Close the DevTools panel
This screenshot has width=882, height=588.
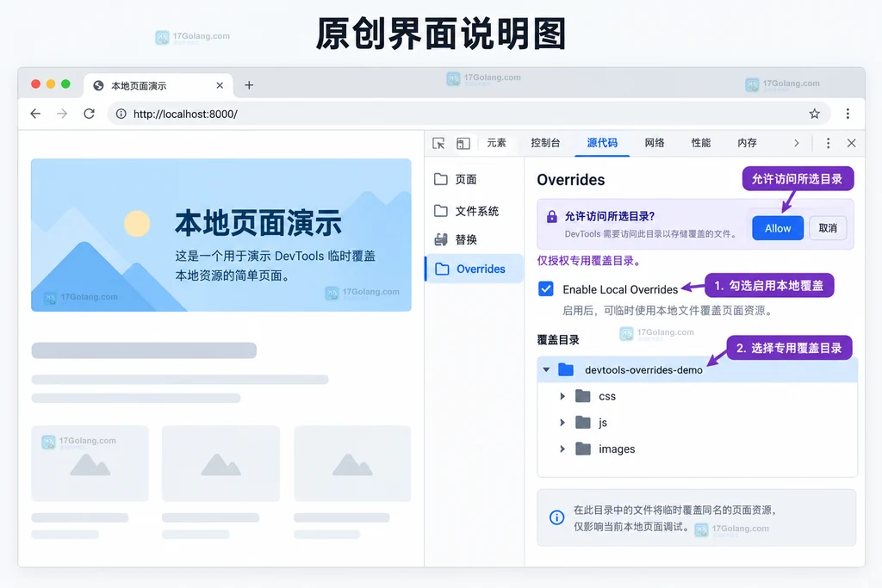[x=852, y=144]
